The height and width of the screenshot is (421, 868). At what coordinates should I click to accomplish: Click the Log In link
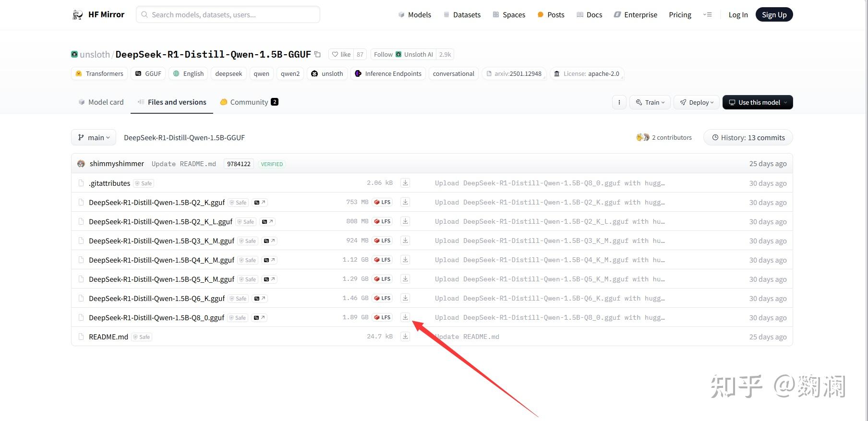point(738,15)
